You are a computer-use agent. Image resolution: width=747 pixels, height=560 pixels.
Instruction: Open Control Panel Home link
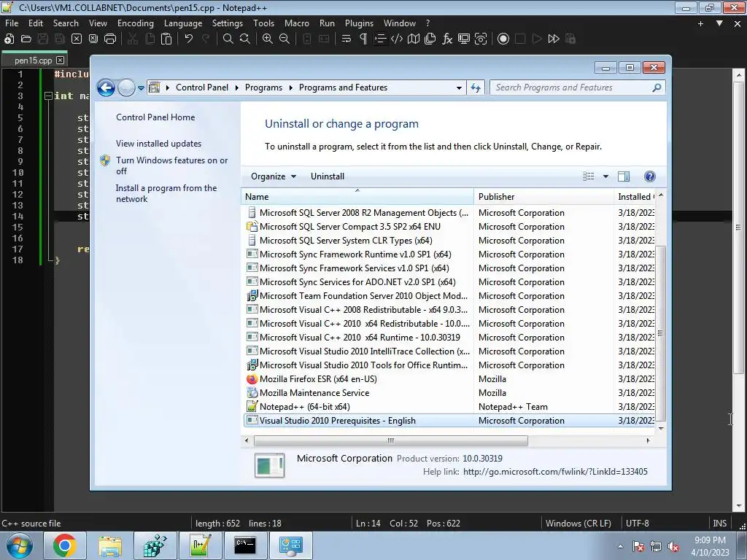tap(155, 117)
